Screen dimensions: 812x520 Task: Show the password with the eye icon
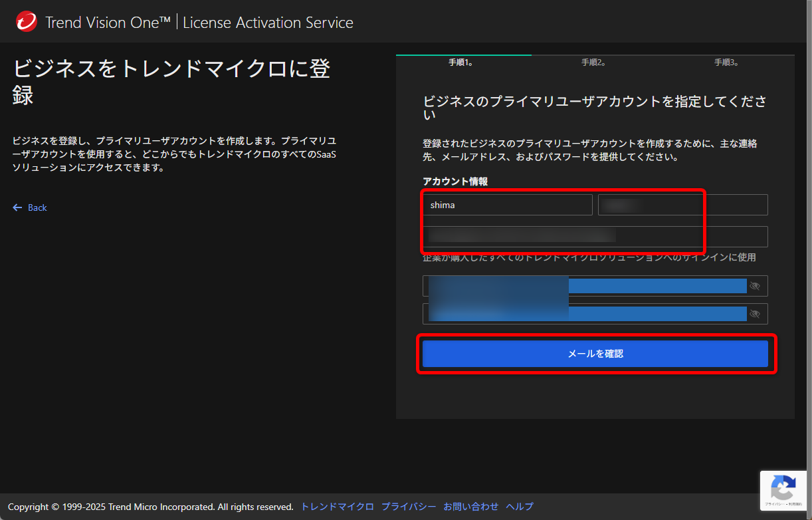756,286
